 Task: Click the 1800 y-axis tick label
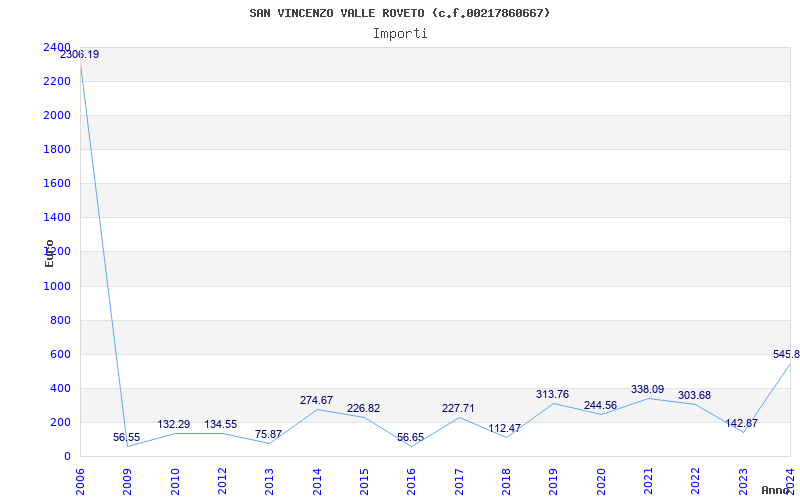click(x=57, y=149)
